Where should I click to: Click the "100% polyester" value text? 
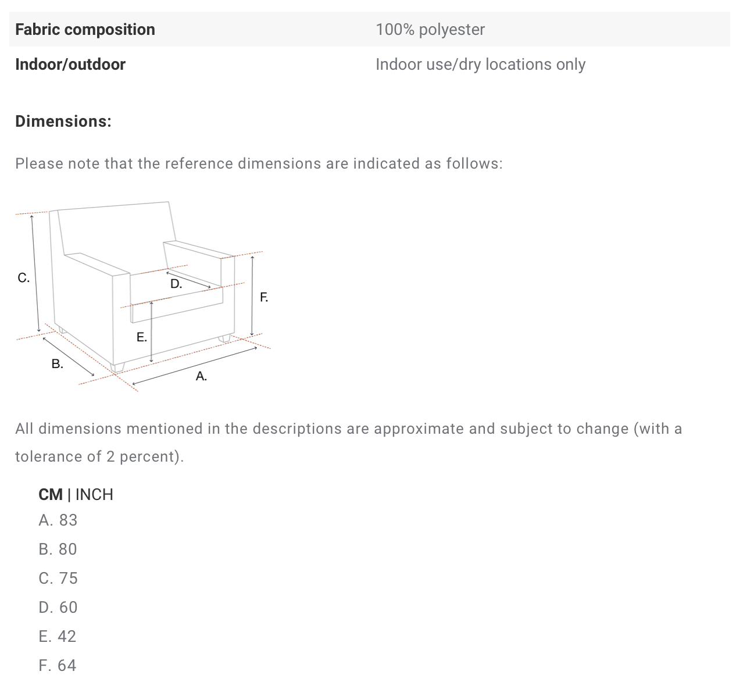click(430, 29)
